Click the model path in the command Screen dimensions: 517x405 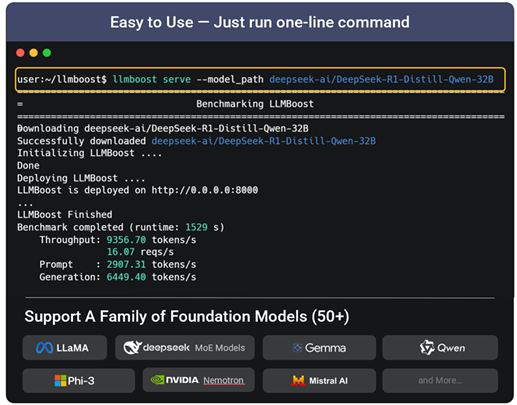tap(381, 79)
